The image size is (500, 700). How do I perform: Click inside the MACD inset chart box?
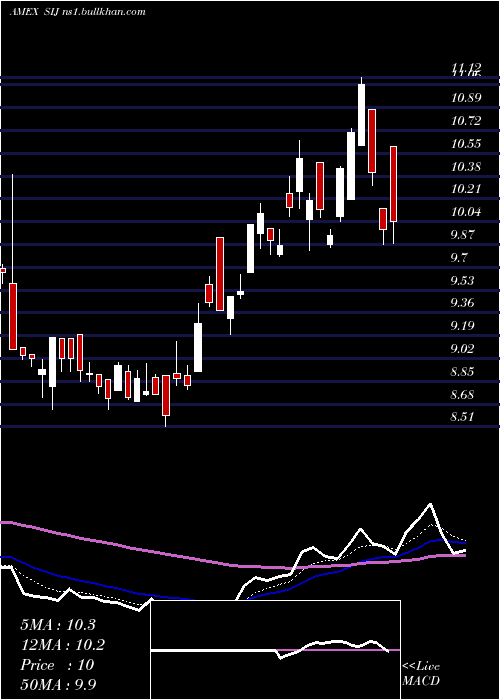pos(275,650)
